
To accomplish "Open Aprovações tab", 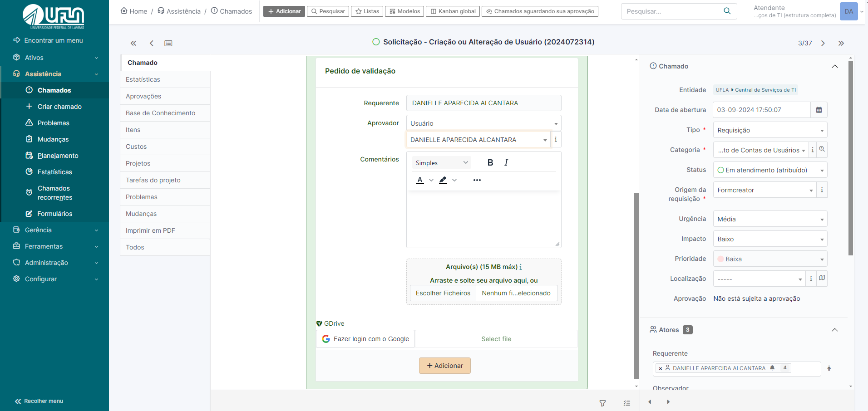I will [165, 96].
